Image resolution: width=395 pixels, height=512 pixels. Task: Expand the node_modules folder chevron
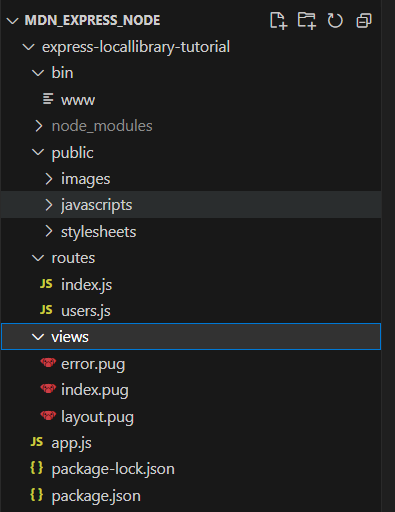pos(39,126)
